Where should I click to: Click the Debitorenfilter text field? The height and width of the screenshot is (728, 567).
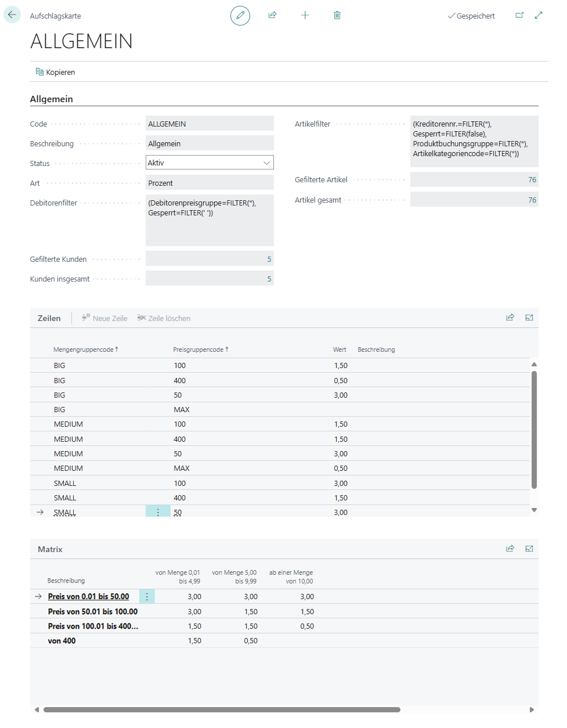tap(210, 221)
